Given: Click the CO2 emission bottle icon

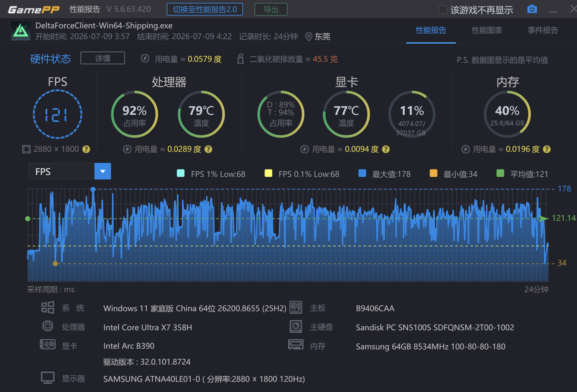Looking at the screenshot, I should tap(240, 59).
